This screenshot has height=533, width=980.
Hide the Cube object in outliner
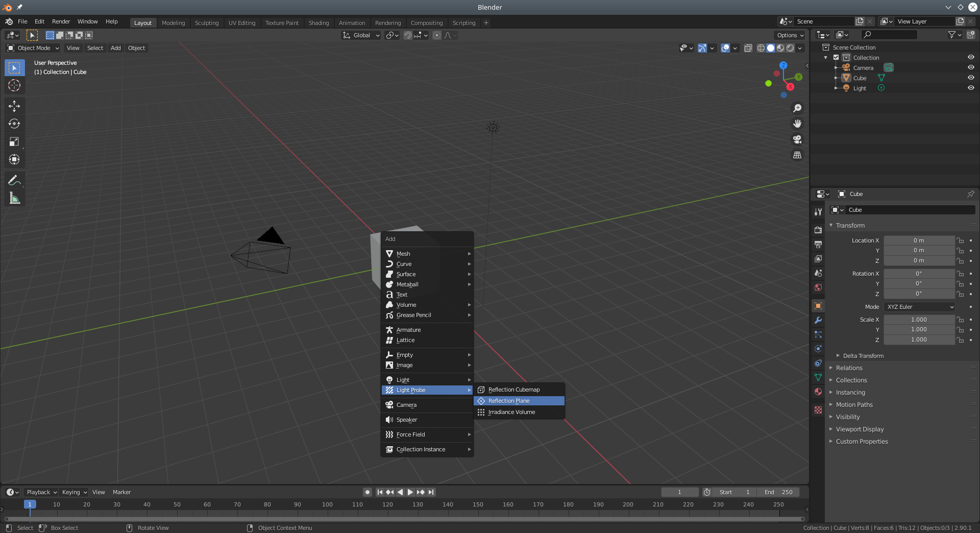click(971, 78)
